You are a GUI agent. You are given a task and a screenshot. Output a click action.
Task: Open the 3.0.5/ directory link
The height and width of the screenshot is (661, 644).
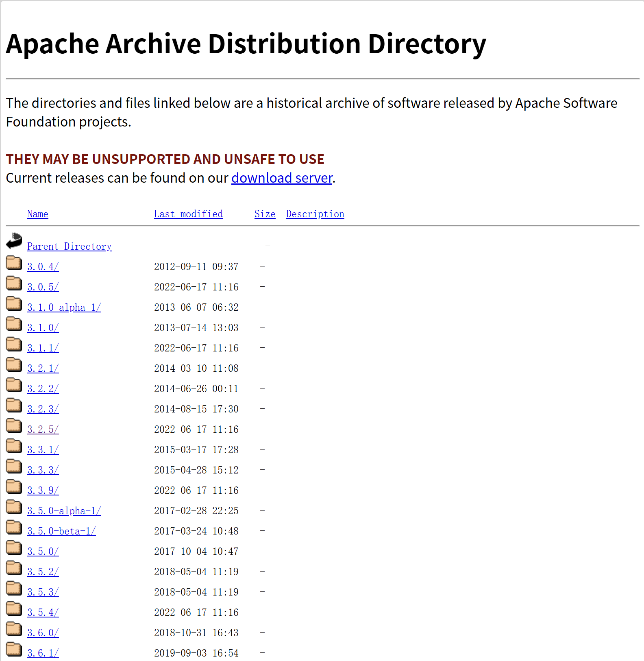[x=43, y=287]
